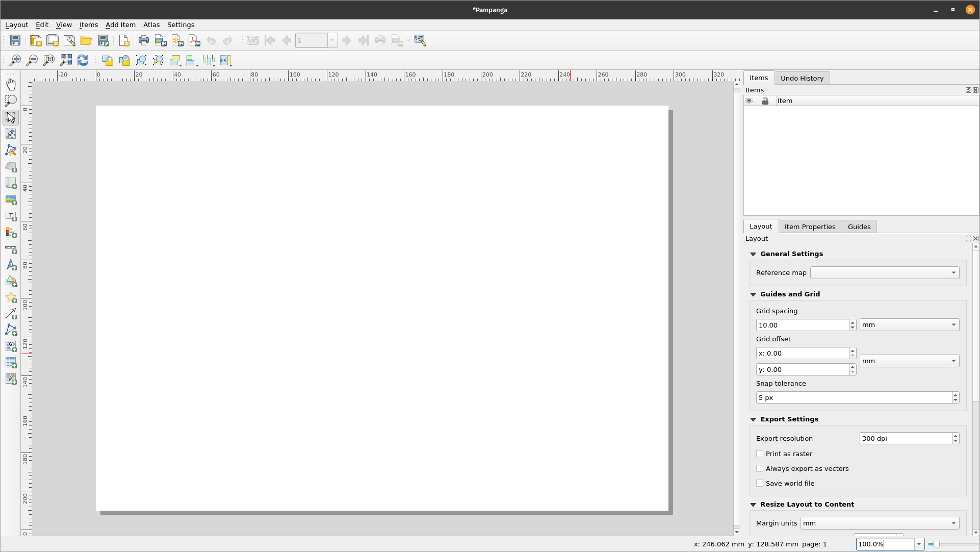Switch to Item Properties tab
This screenshot has width=980, height=552.
point(810,226)
